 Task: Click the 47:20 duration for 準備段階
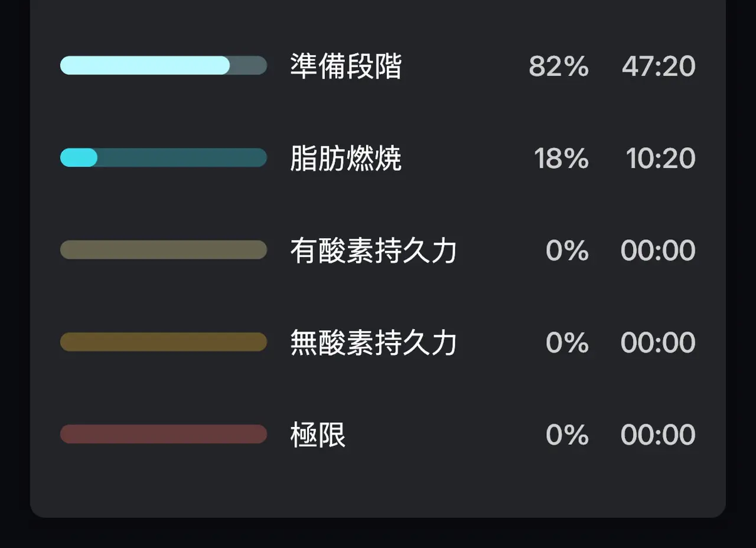659,66
